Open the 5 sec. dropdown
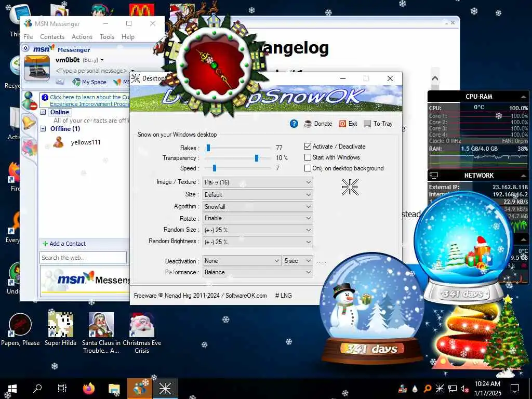The image size is (532, 399). point(298,261)
